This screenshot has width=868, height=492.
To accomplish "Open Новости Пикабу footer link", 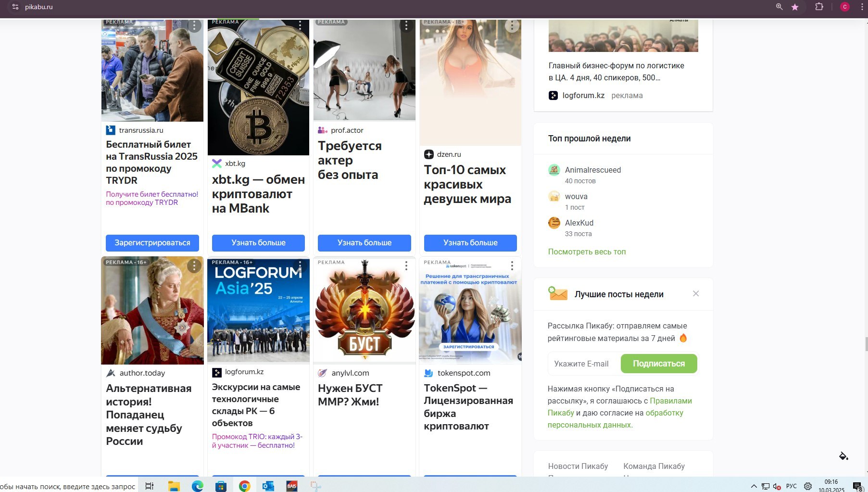I will tap(578, 466).
